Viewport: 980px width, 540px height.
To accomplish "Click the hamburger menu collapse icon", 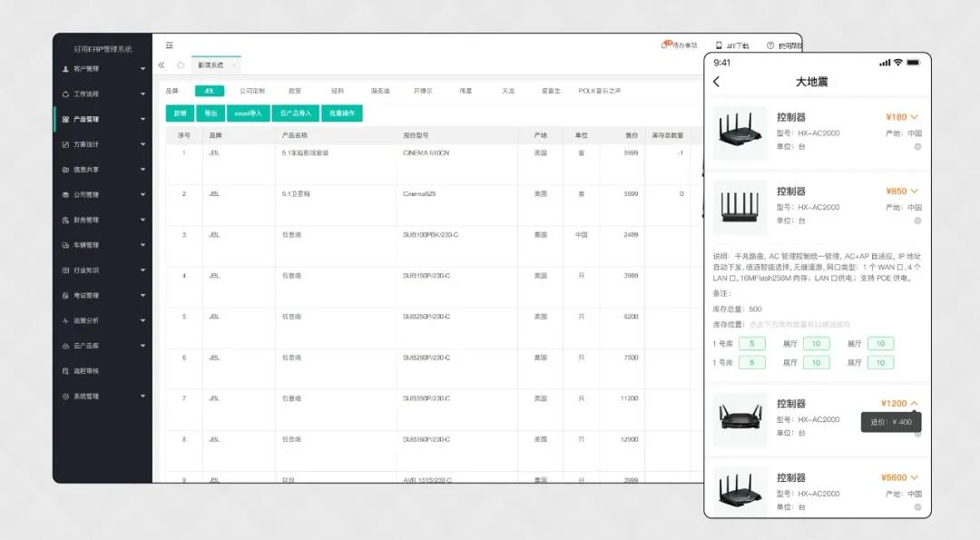I will pyautogui.click(x=170, y=45).
